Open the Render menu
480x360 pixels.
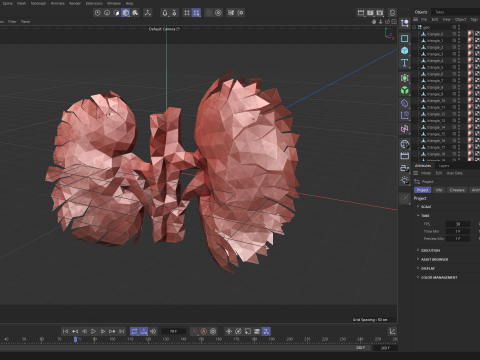(x=75, y=3)
